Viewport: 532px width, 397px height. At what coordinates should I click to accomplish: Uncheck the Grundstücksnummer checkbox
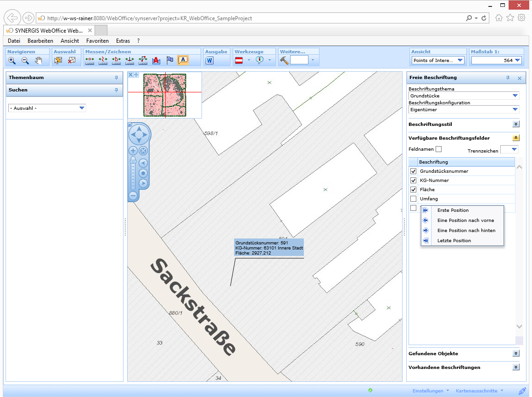click(413, 171)
